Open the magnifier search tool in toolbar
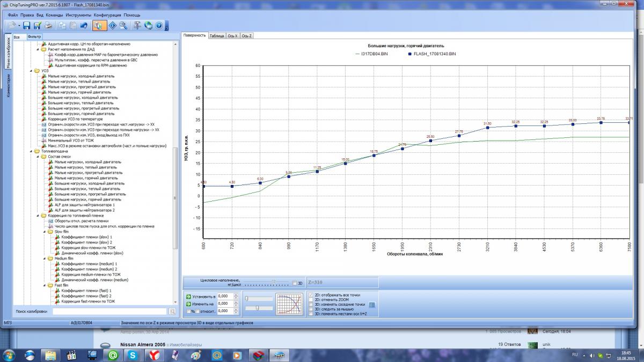Viewport: 644px width, 362px height. (x=123, y=25)
